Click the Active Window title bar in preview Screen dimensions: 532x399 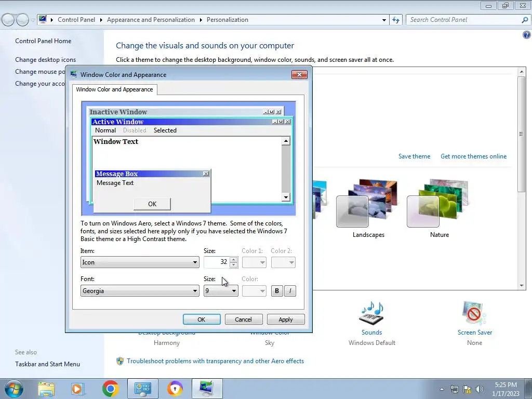(191, 122)
